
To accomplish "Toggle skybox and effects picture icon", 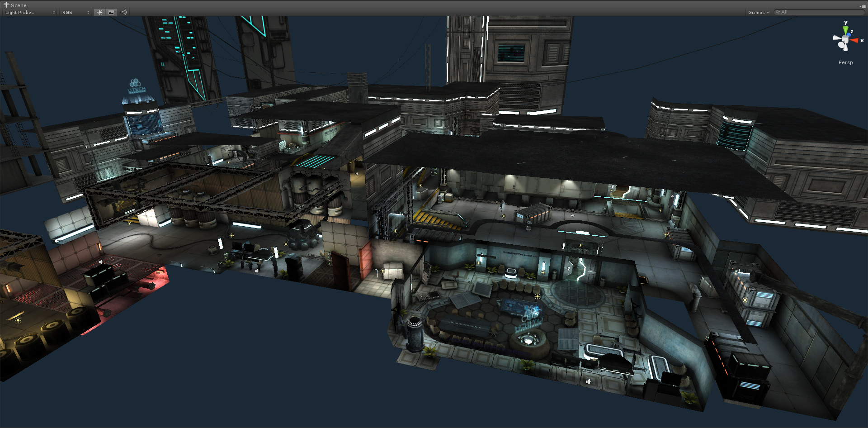I will coord(111,12).
